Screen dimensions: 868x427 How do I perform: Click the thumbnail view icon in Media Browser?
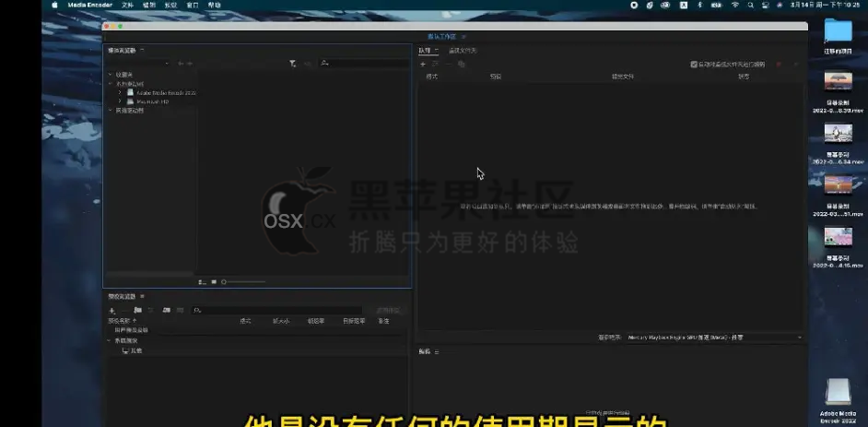pos(214,282)
